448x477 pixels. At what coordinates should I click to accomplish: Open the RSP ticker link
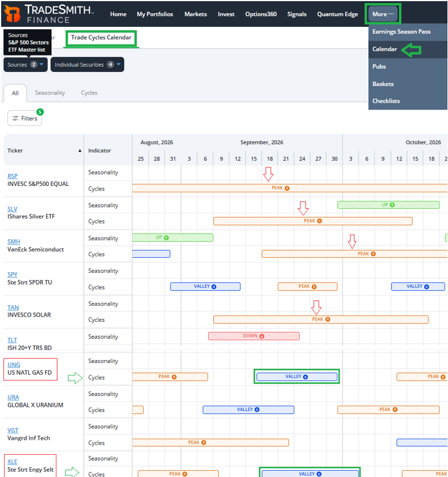[13, 176]
